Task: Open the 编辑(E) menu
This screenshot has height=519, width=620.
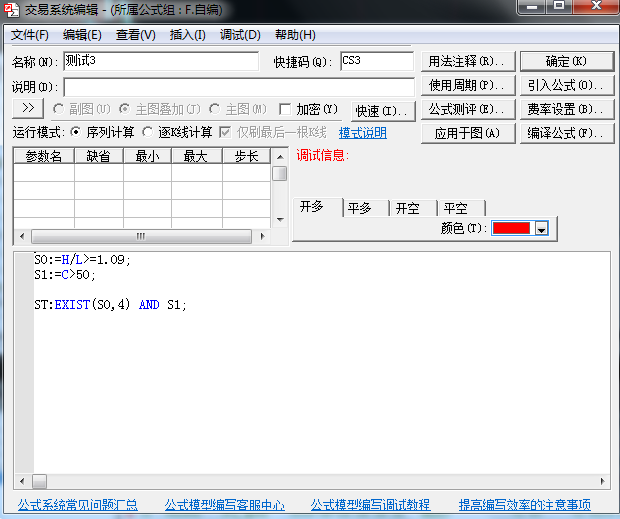Action: 82,35
